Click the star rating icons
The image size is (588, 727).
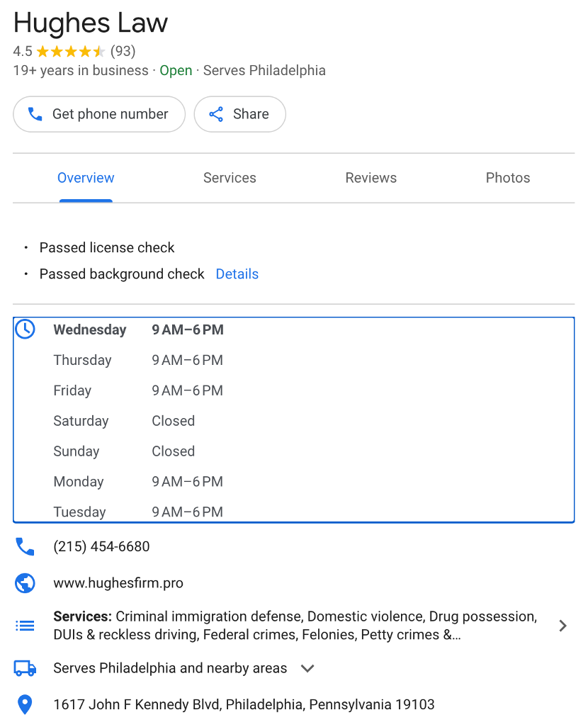pos(71,51)
